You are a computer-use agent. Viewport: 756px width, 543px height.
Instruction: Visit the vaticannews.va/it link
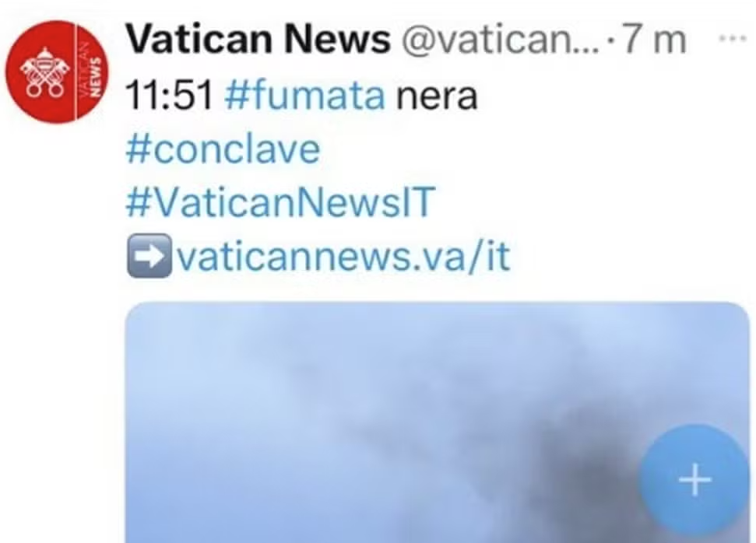coord(344,256)
